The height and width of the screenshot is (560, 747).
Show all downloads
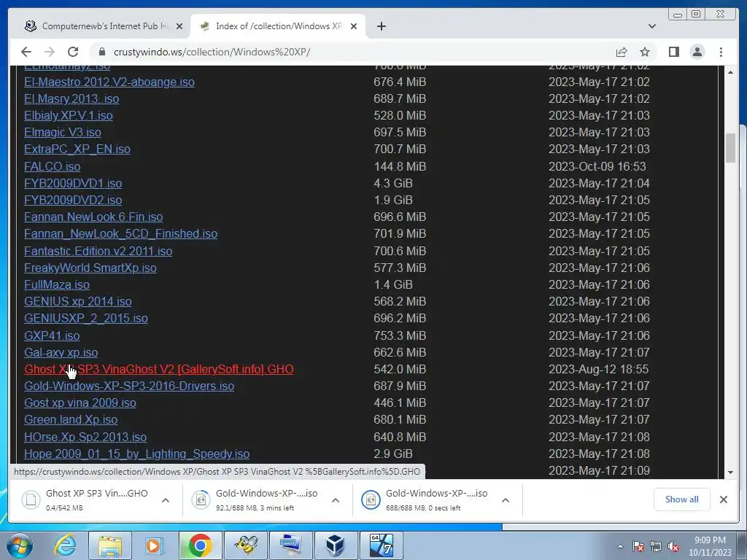click(682, 499)
